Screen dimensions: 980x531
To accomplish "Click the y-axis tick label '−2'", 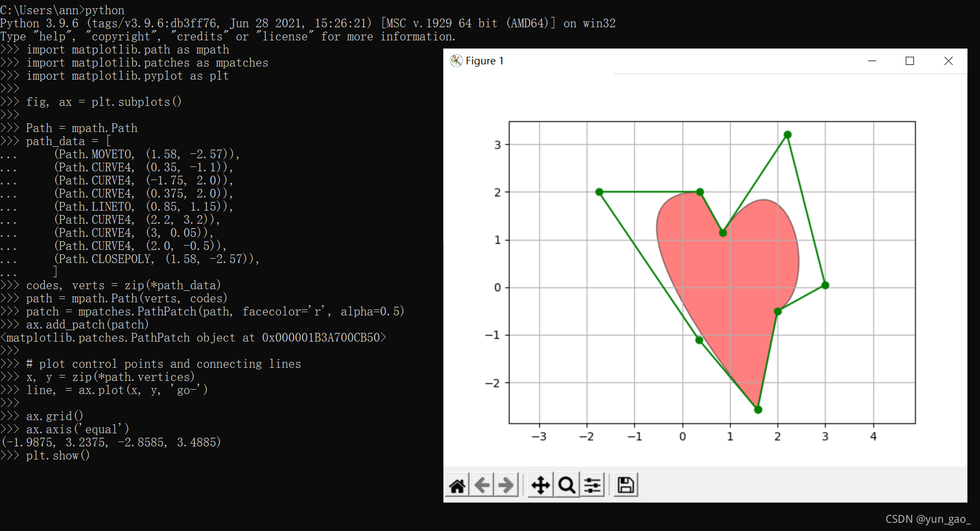I will [492, 383].
